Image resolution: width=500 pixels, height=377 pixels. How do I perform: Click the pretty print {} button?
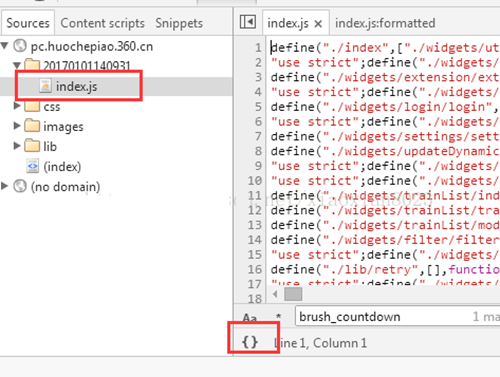tap(250, 342)
